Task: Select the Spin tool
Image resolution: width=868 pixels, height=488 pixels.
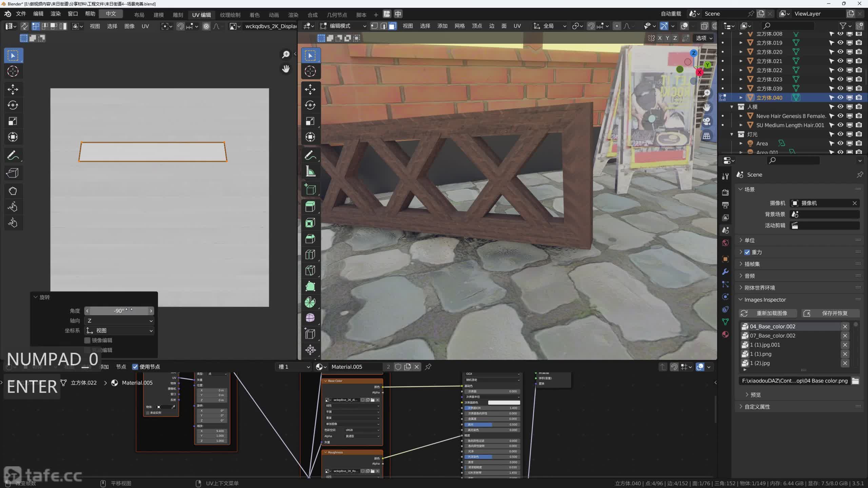Action: point(310,302)
